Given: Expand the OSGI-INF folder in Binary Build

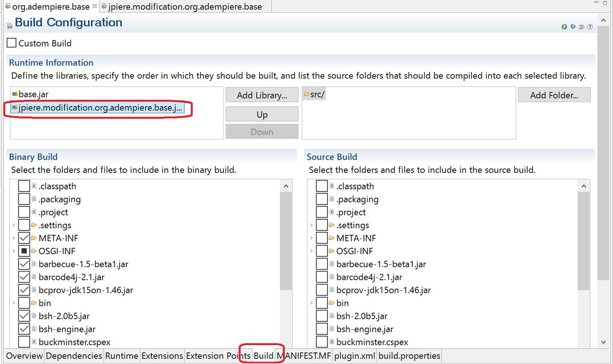Looking at the screenshot, I should tap(14, 251).
